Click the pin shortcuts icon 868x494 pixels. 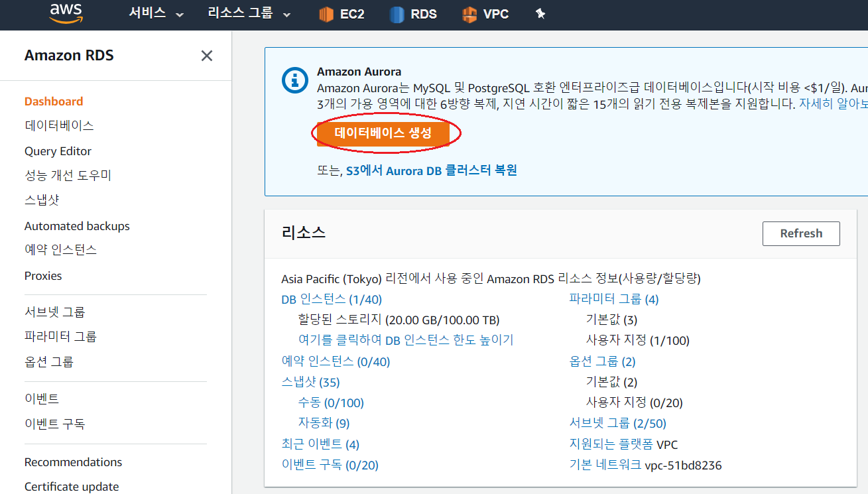point(540,14)
